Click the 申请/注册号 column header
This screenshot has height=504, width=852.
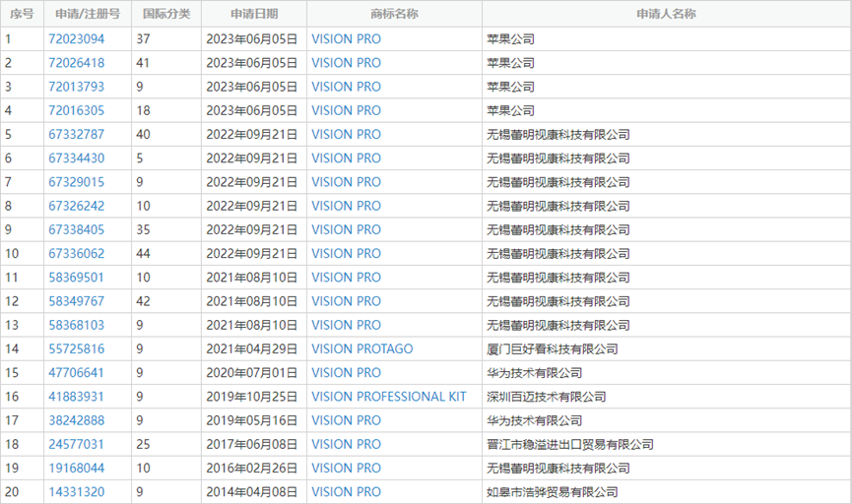88,14
